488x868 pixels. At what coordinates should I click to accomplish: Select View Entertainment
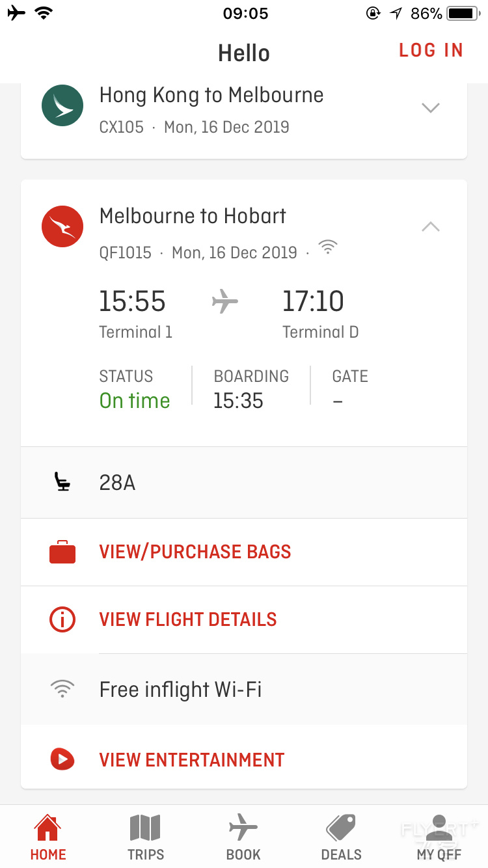click(x=244, y=759)
